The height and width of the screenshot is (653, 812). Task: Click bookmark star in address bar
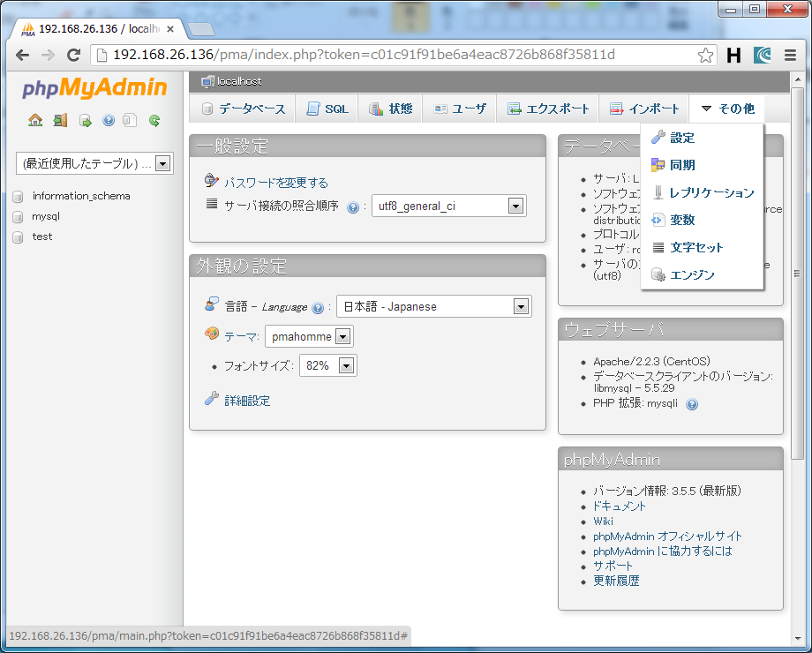coord(705,56)
